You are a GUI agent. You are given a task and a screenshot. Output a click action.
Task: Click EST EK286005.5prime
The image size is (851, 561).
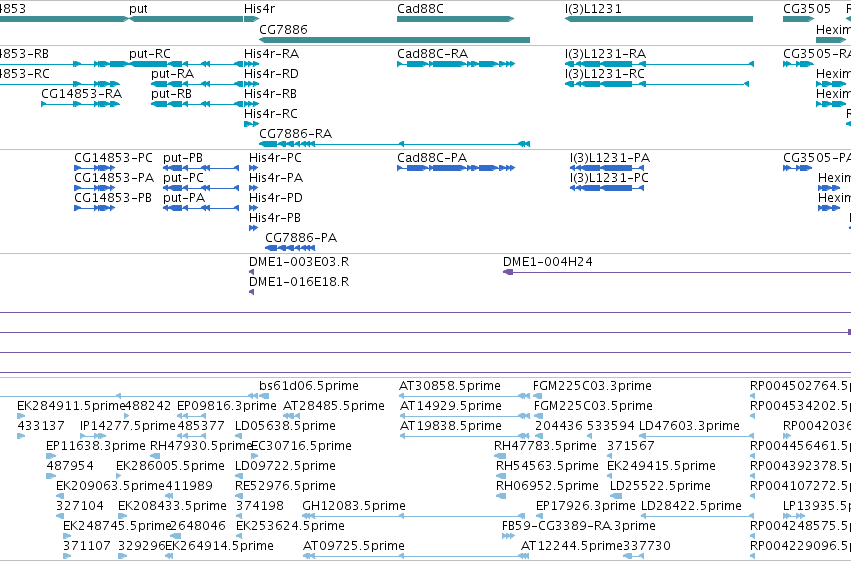[120, 476]
